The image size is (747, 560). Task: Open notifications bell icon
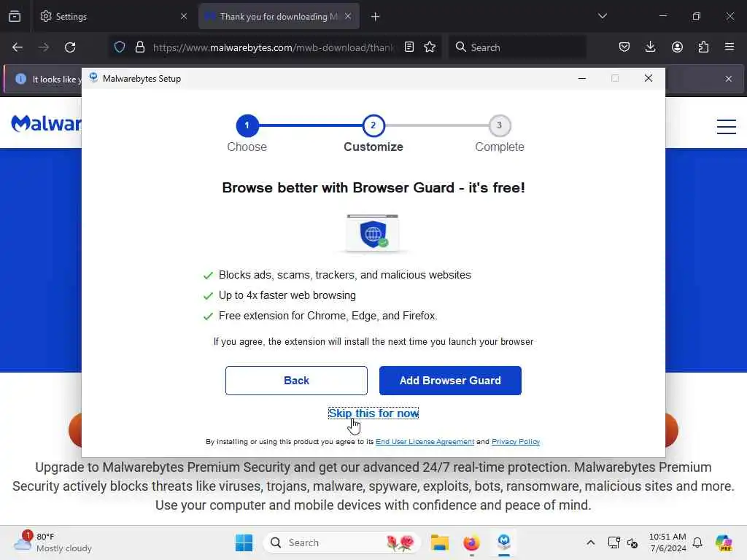pos(697,542)
